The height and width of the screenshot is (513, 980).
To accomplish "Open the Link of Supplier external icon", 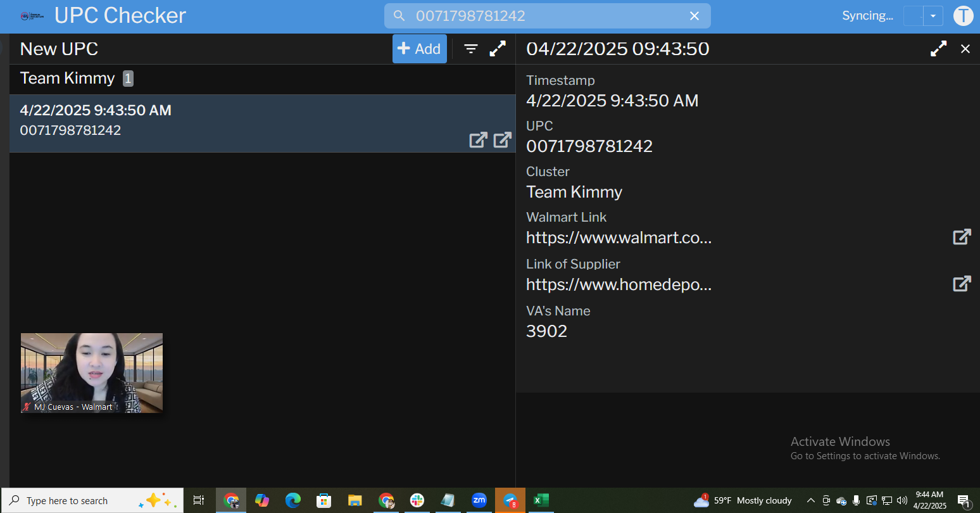I will pyautogui.click(x=962, y=284).
